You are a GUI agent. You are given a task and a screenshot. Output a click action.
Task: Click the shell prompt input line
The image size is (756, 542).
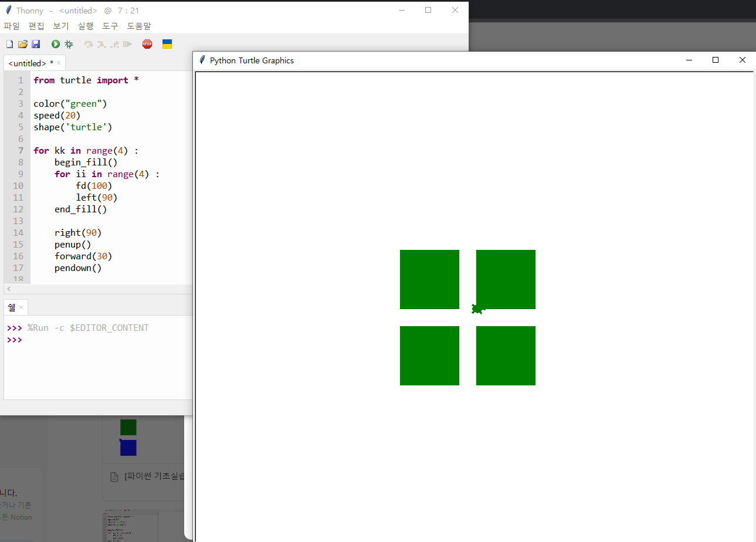[x=99, y=340]
